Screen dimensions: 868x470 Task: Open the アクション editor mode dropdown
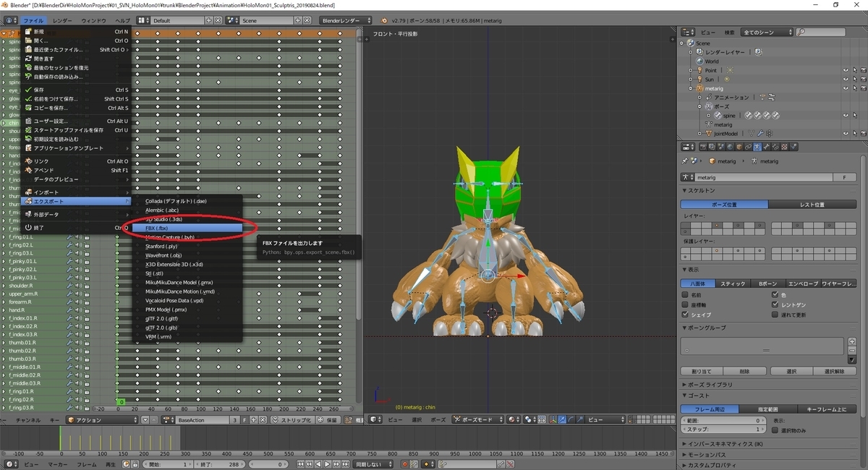(x=102, y=419)
